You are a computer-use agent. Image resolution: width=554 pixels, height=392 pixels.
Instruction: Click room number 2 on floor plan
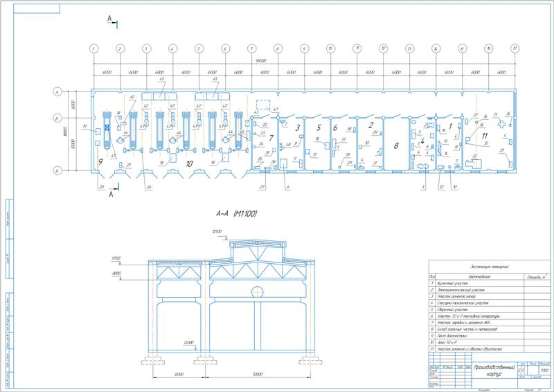371,125
